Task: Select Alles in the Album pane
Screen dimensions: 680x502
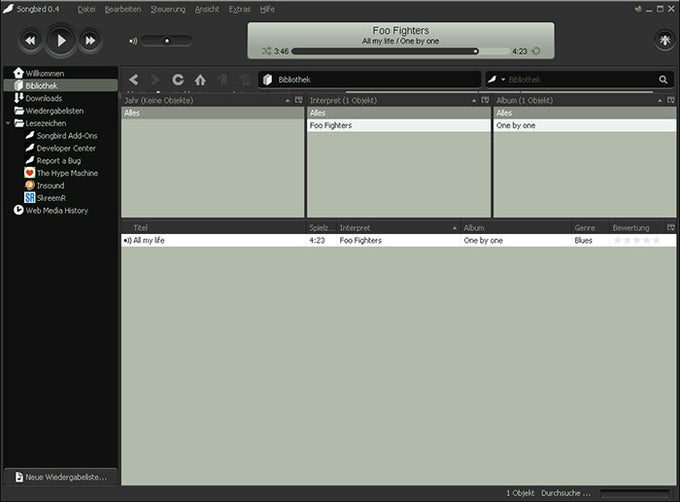Action: click(585, 113)
